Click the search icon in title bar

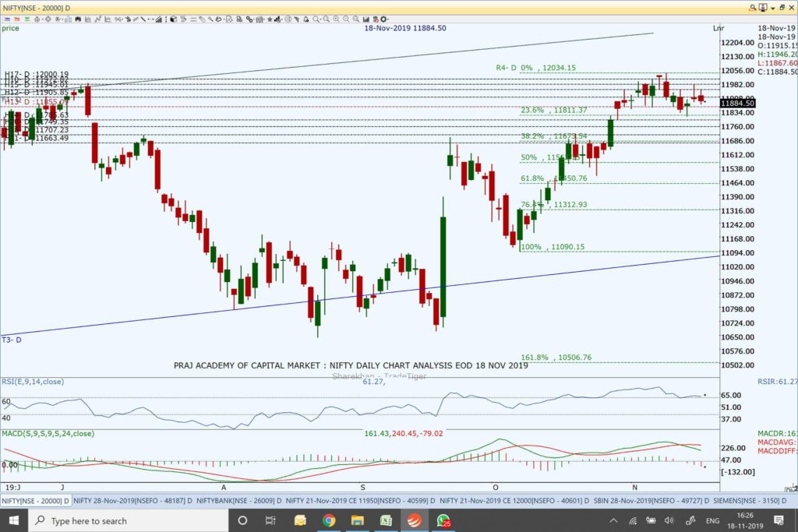(752, 7)
